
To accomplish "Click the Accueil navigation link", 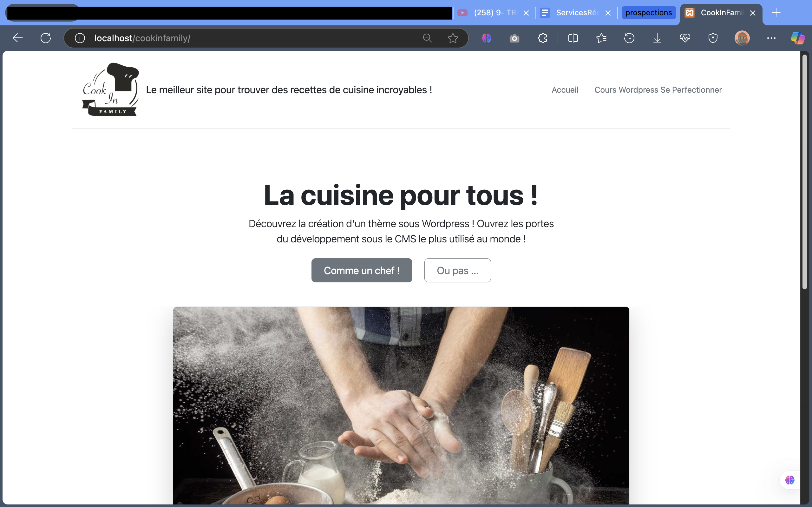I will point(565,90).
